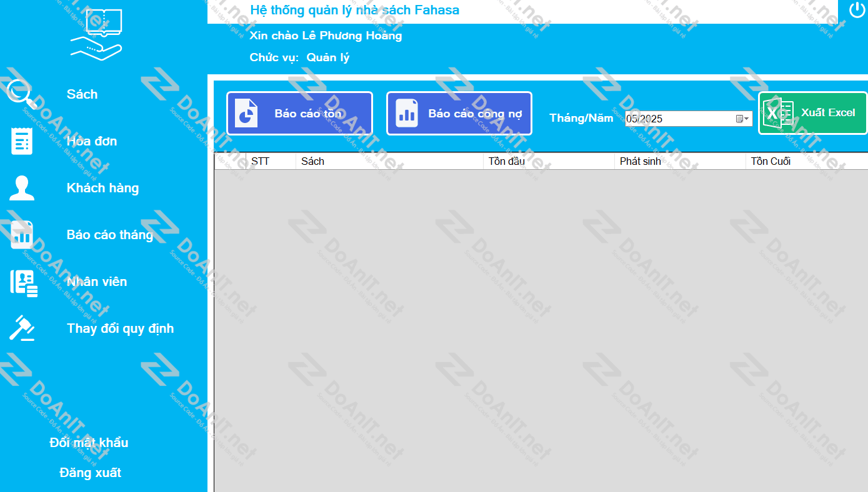Open the Nhân viên section
The height and width of the screenshot is (492, 868).
(x=97, y=282)
